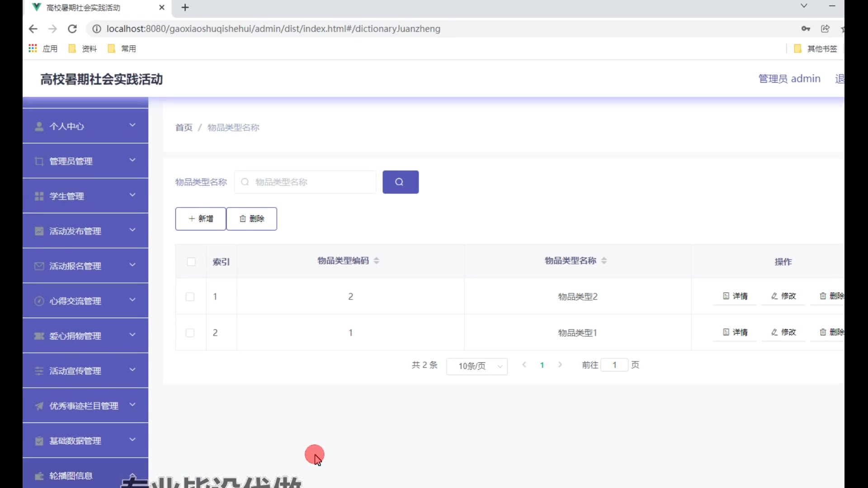
Task: Click the 首页 breadcrumb link
Action: click(184, 127)
